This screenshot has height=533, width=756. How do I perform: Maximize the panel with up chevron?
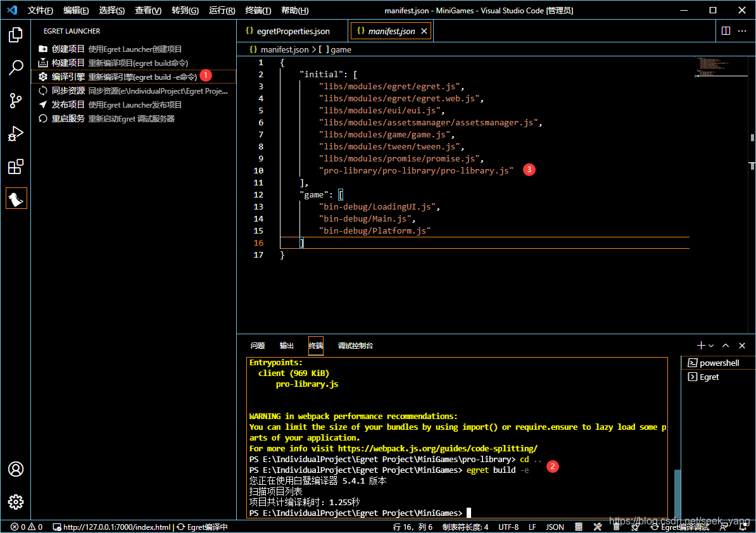coord(726,346)
